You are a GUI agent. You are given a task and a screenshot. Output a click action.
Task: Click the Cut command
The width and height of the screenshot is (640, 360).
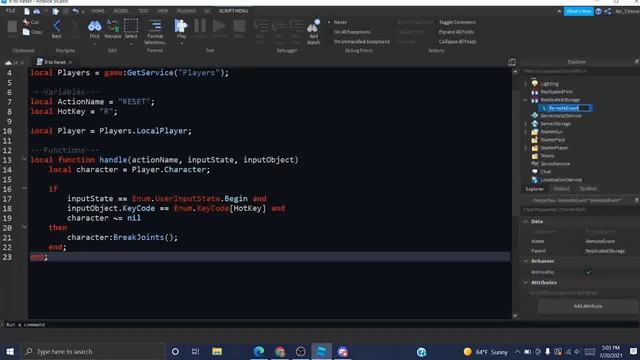click(31, 22)
